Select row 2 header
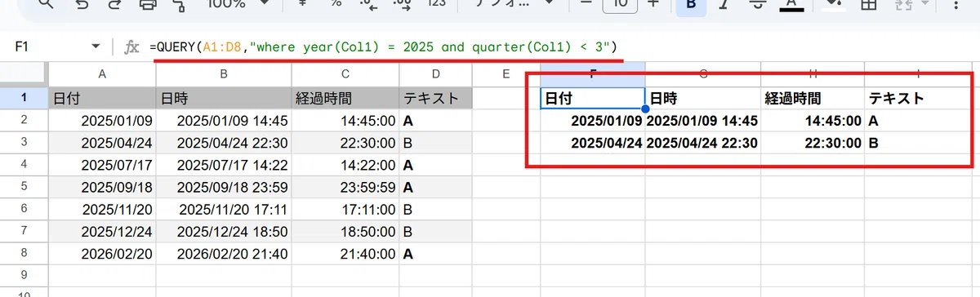The image size is (980, 297). (24, 120)
